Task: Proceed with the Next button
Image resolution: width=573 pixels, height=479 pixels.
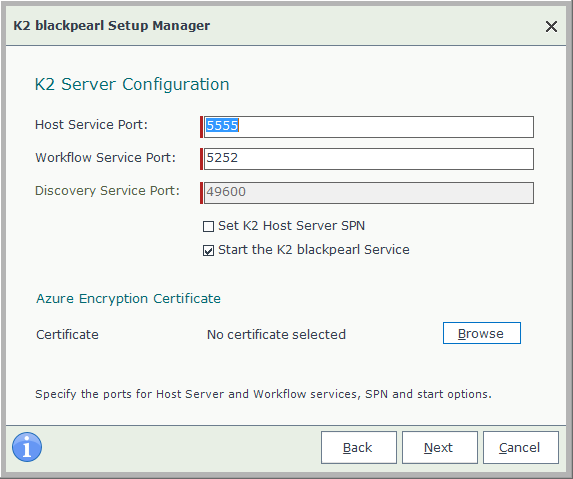Action: [440, 448]
